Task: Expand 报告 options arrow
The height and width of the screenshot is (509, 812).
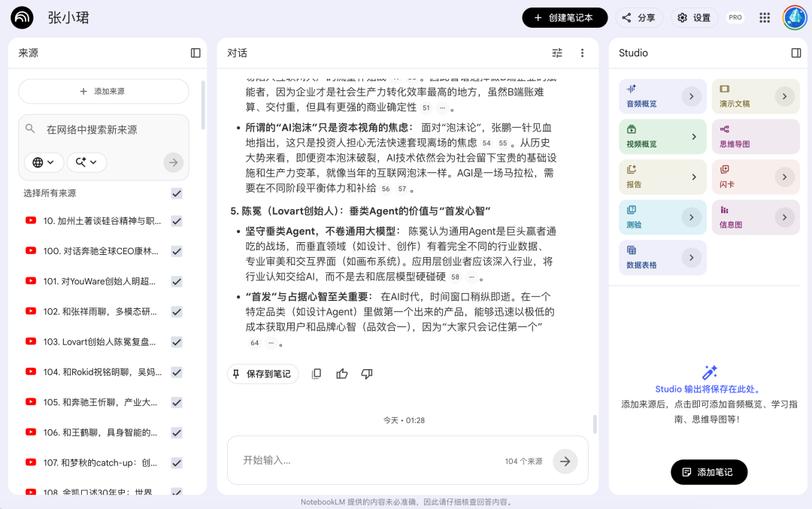Action: [x=694, y=177]
